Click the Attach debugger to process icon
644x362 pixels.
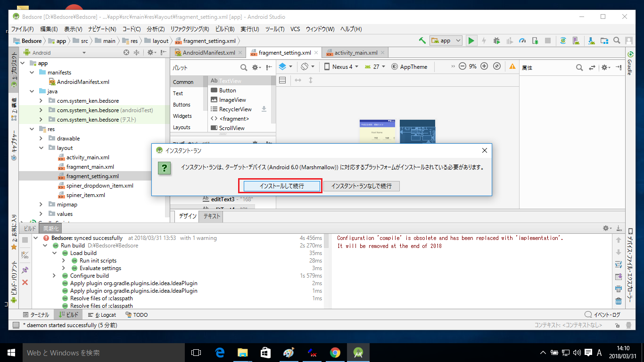point(535,41)
